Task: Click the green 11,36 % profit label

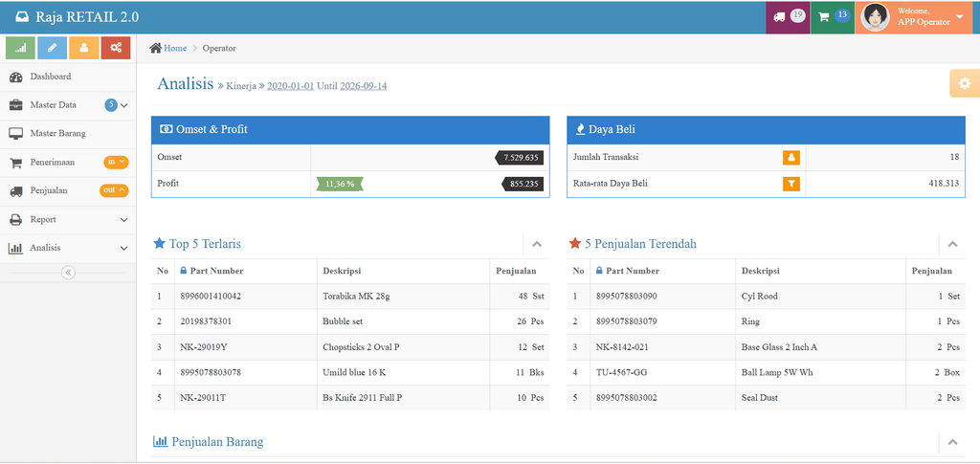Action: click(340, 185)
